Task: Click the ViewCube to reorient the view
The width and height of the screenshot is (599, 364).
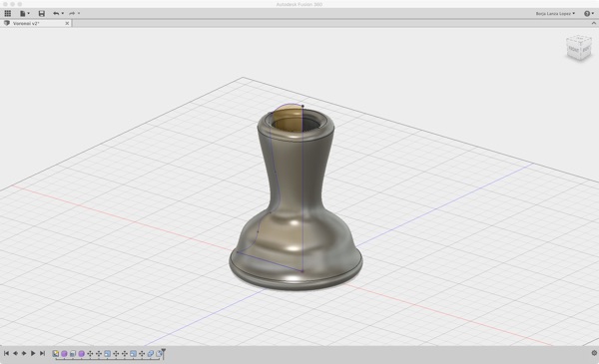Action: (579, 48)
